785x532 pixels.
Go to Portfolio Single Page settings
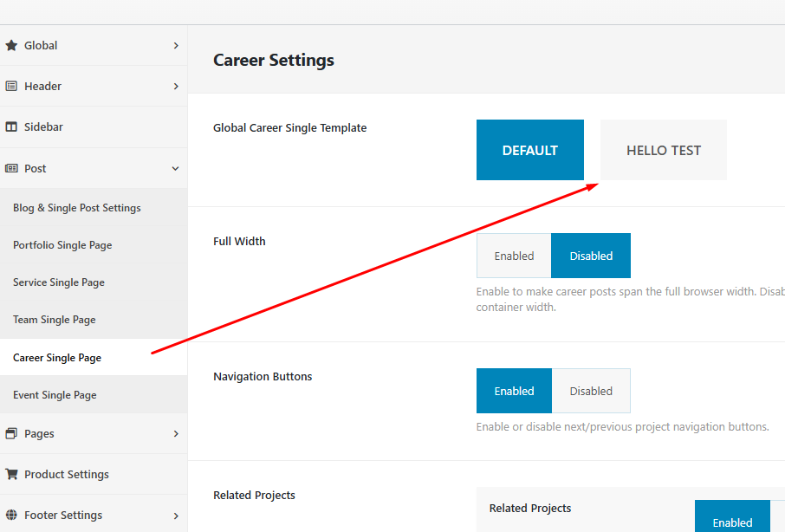tap(62, 245)
